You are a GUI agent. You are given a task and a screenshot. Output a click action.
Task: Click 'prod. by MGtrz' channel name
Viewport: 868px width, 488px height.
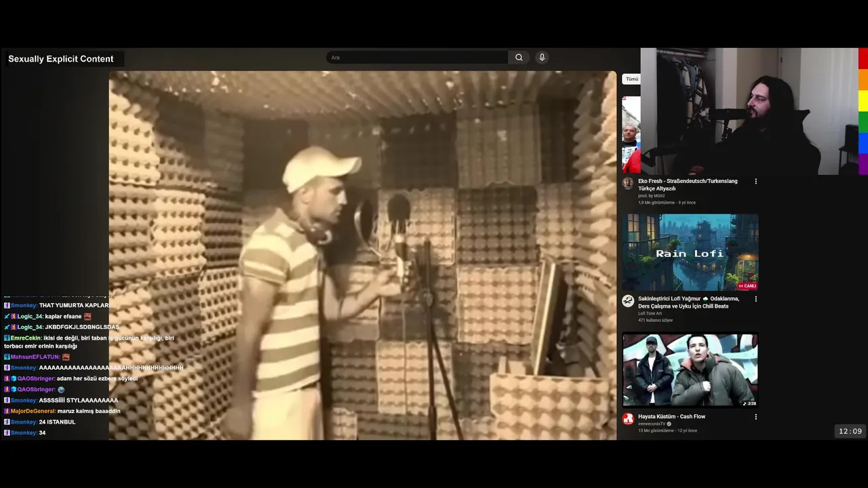coord(651,196)
